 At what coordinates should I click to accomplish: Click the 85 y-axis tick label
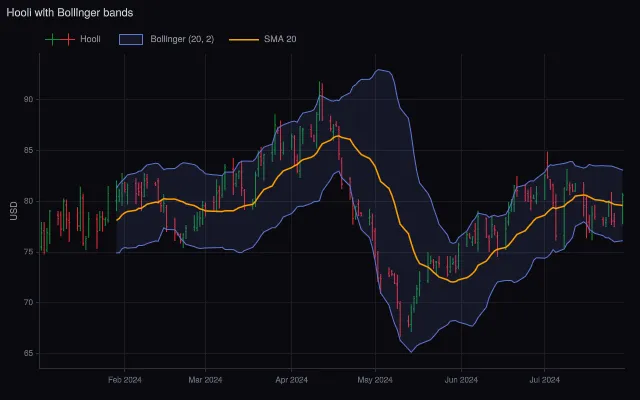pos(29,151)
